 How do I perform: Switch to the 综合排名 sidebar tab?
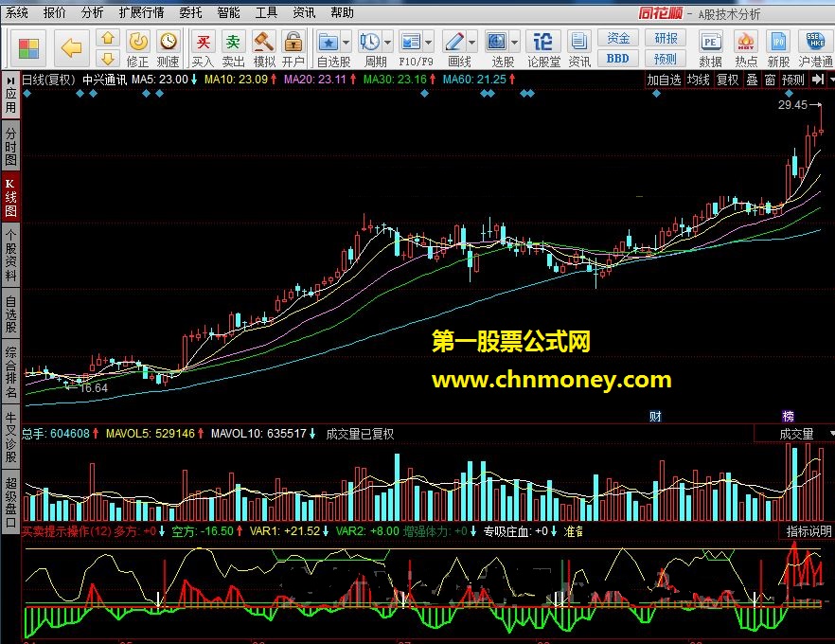pyautogui.click(x=10, y=372)
